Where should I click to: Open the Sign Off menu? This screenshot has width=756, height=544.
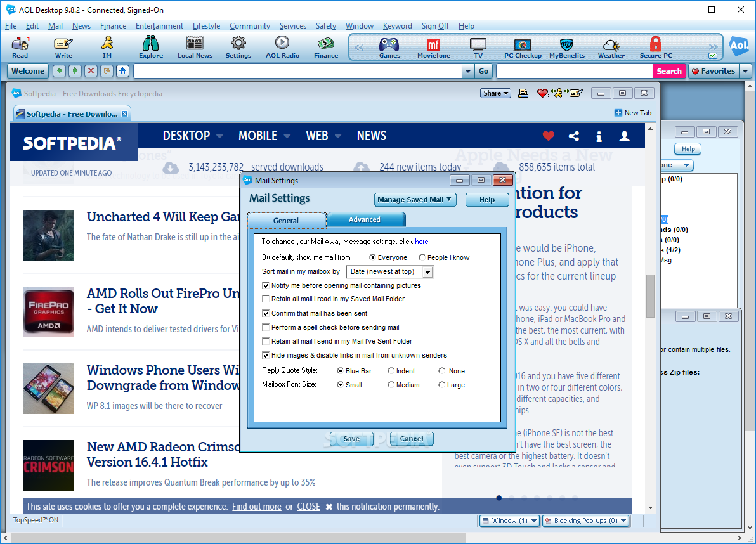(435, 26)
